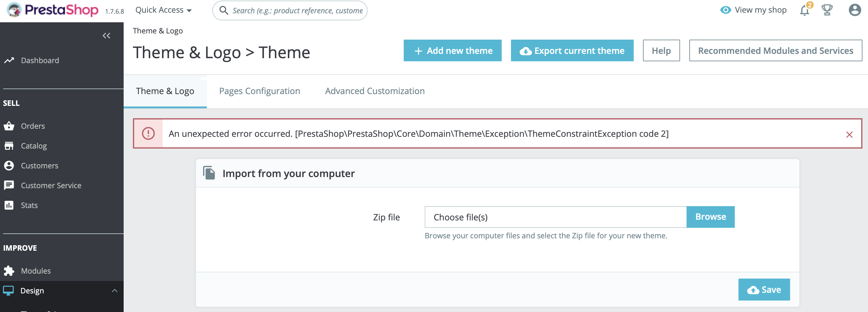Click the Browse button for zip file
The image size is (868, 312).
[710, 217]
